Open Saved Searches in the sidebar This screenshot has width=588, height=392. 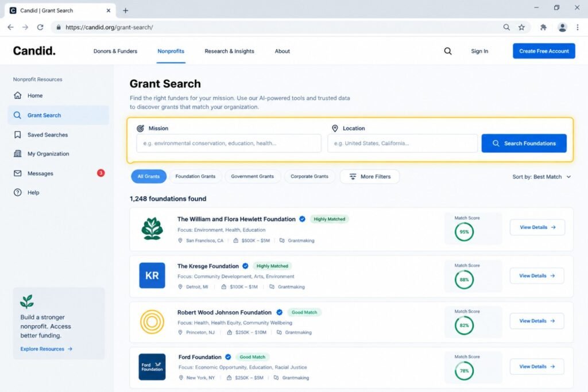58,134
